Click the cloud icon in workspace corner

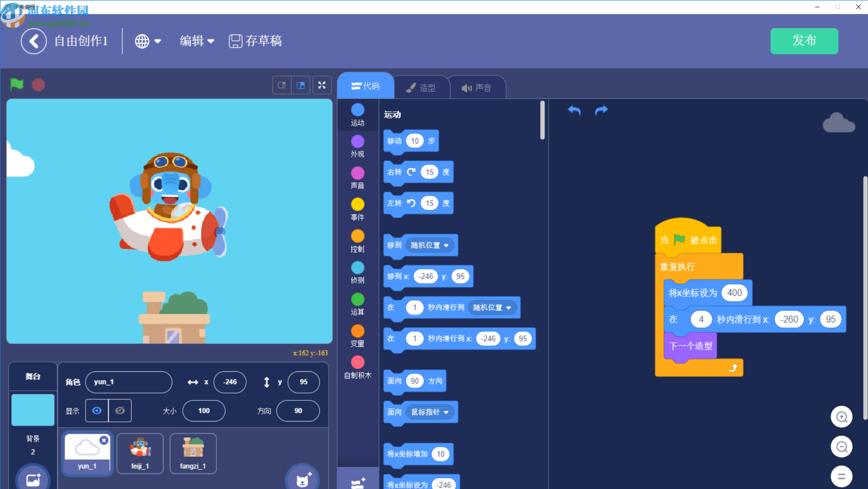coord(839,123)
